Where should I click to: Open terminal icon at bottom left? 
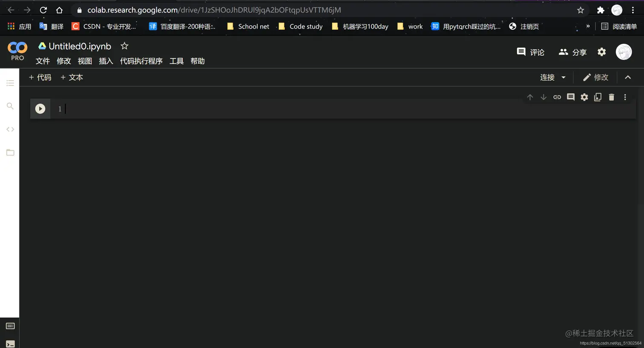(10, 344)
